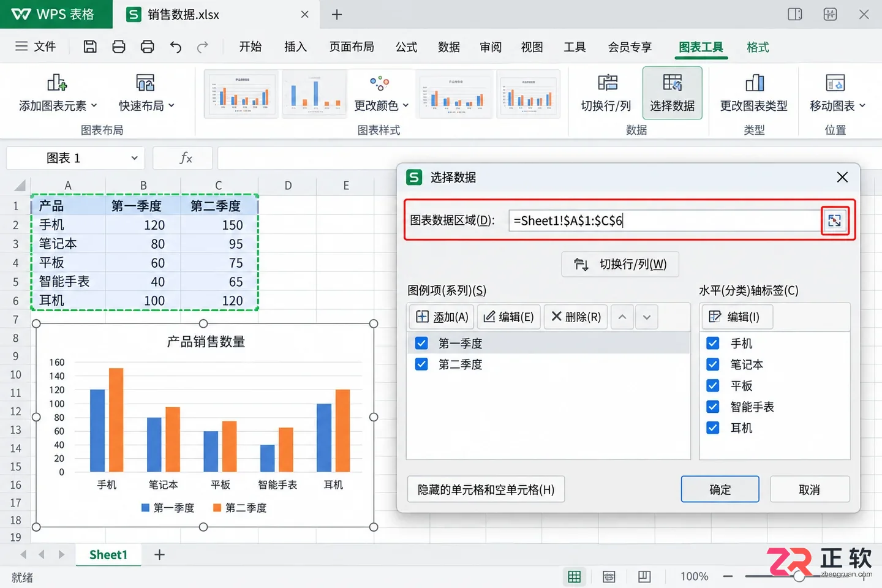This screenshot has width=882, height=588.
Task: Select the second chart style thumbnail
Action: tap(314, 94)
